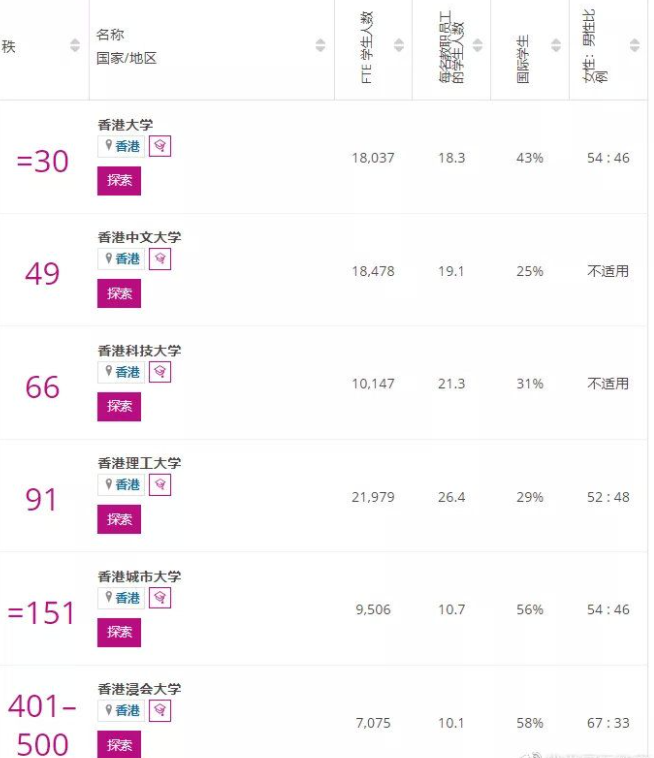Screen dimensions: 654x758
Task: Click the graduation cap icon for 香港浸会大学
Action: pos(160,710)
